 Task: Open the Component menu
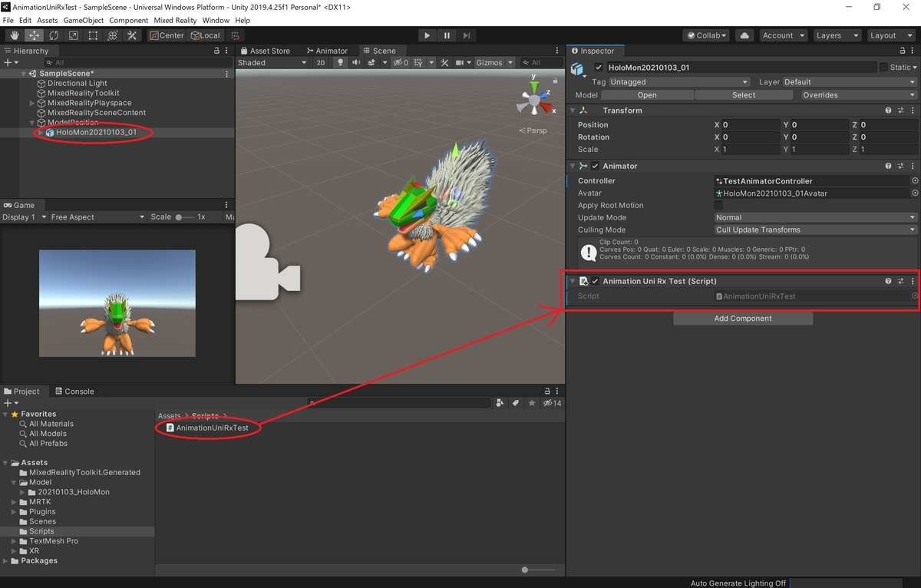click(x=129, y=20)
